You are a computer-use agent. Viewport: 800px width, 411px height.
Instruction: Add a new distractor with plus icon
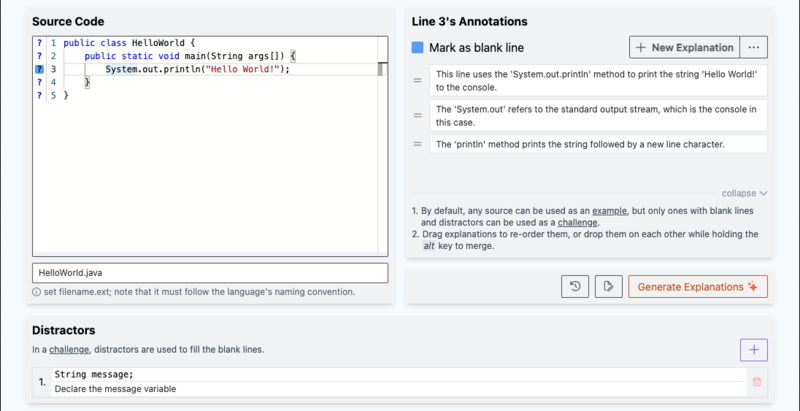(x=754, y=350)
